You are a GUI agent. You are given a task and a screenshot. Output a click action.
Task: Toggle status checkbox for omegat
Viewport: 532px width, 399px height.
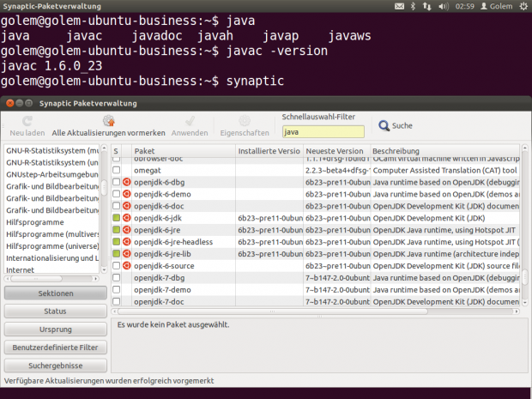117,170
